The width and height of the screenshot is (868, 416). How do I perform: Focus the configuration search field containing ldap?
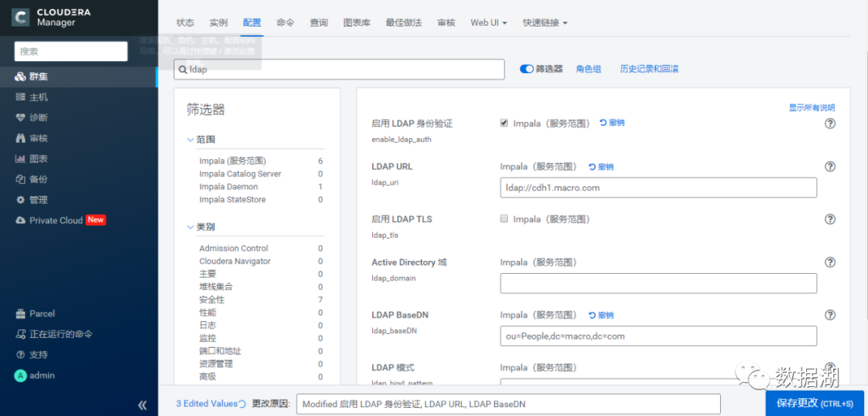[x=339, y=70]
